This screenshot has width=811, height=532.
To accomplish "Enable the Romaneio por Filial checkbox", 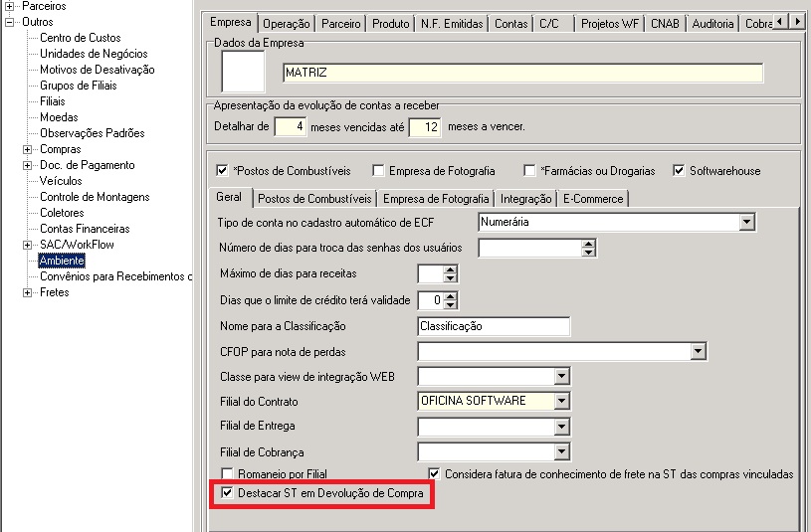I will coord(228,474).
